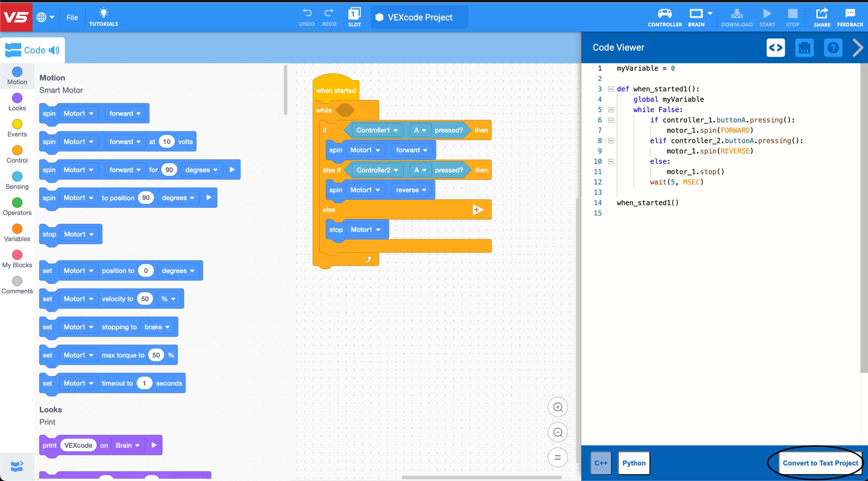
Task: Zoom in on the workspace
Action: (x=558, y=407)
